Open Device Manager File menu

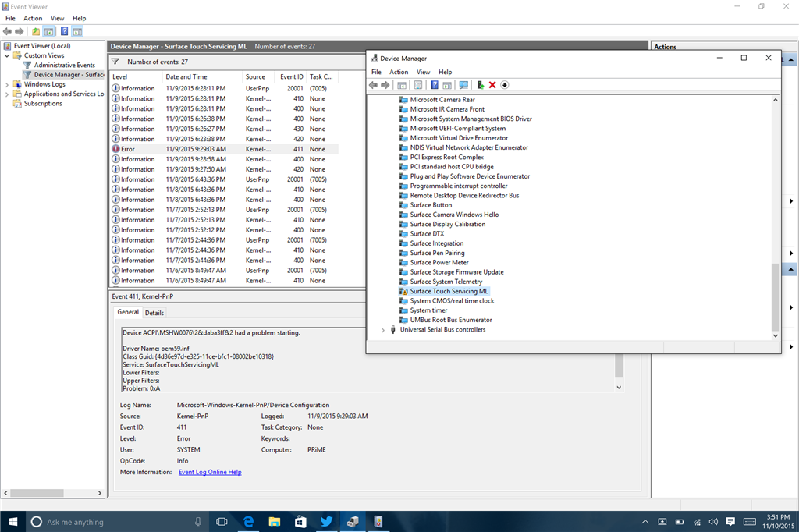tap(376, 72)
